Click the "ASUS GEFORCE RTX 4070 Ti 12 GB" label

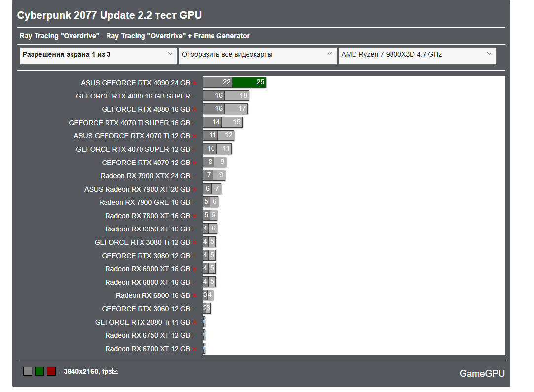[132, 136]
